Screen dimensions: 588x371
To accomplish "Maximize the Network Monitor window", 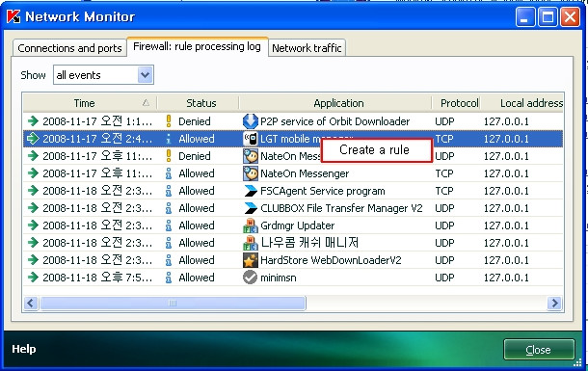I will tap(548, 17).
